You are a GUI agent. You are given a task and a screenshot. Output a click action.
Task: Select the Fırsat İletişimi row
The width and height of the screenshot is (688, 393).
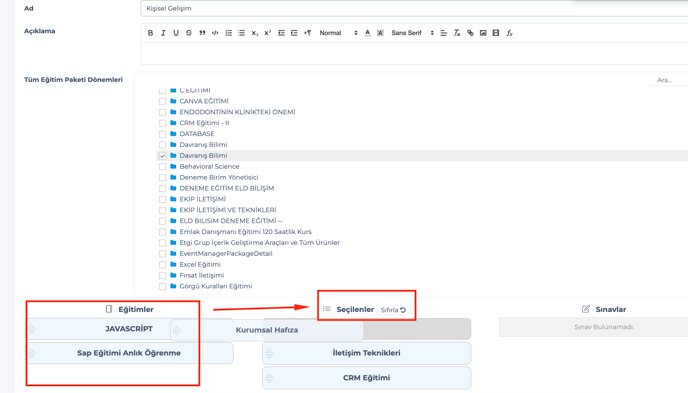click(201, 275)
